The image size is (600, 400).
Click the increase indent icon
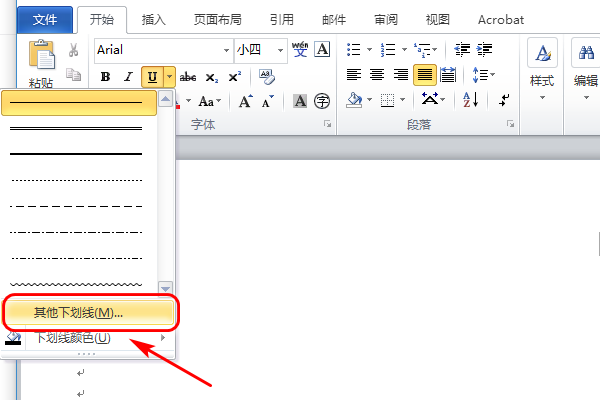tap(484, 50)
